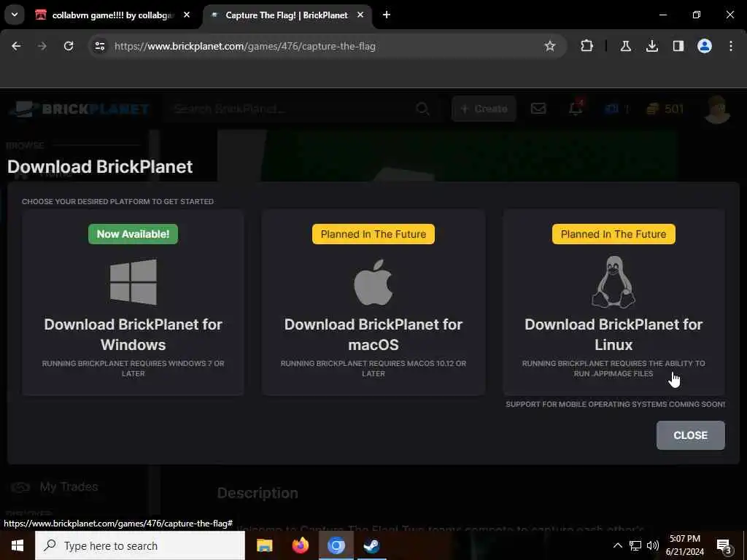
Task: Click the Create button in site header
Action: pyautogui.click(x=484, y=109)
